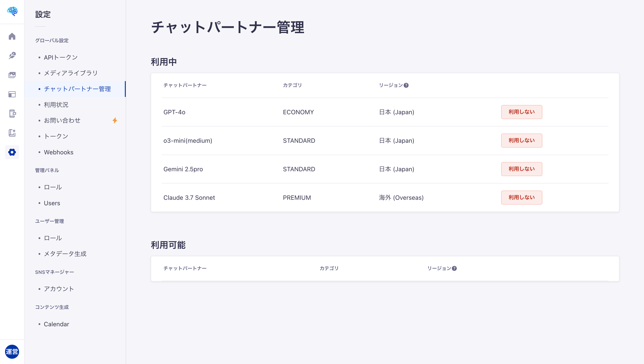
Task: Click the active settings gear icon
Action: (12, 152)
